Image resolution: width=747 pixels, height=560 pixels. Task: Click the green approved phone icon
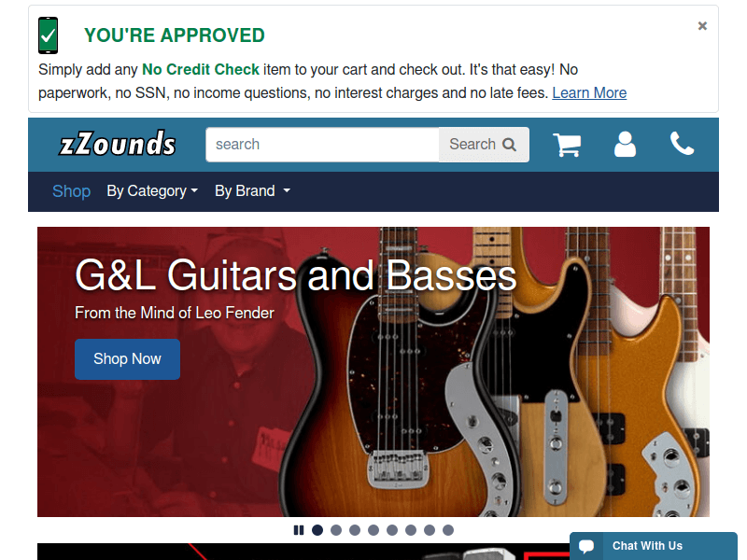click(49, 35)
